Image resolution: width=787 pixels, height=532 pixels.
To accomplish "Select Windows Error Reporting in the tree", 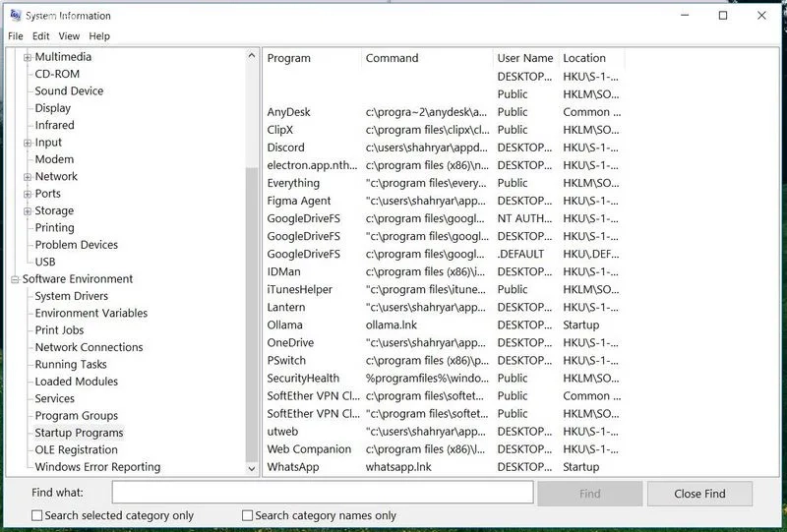I will [97, 466].
